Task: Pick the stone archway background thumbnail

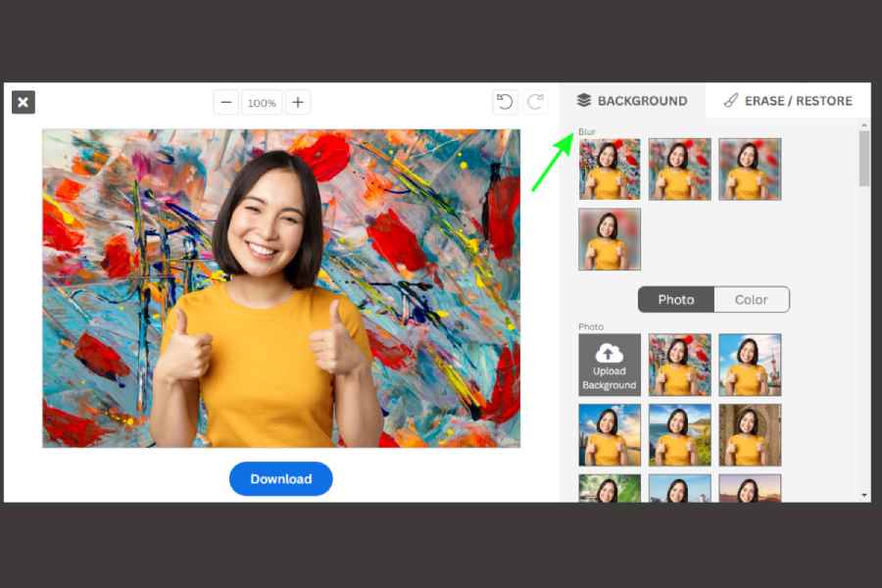Action: [x=750, y=435]
